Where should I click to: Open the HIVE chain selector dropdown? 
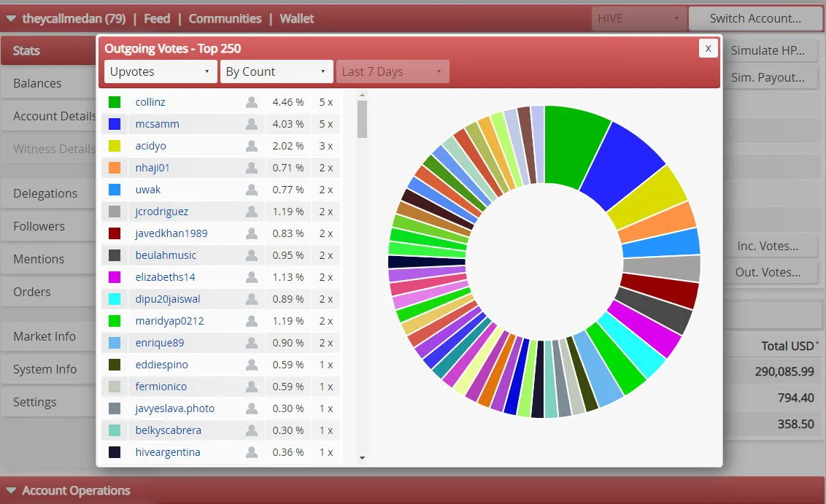638,18
